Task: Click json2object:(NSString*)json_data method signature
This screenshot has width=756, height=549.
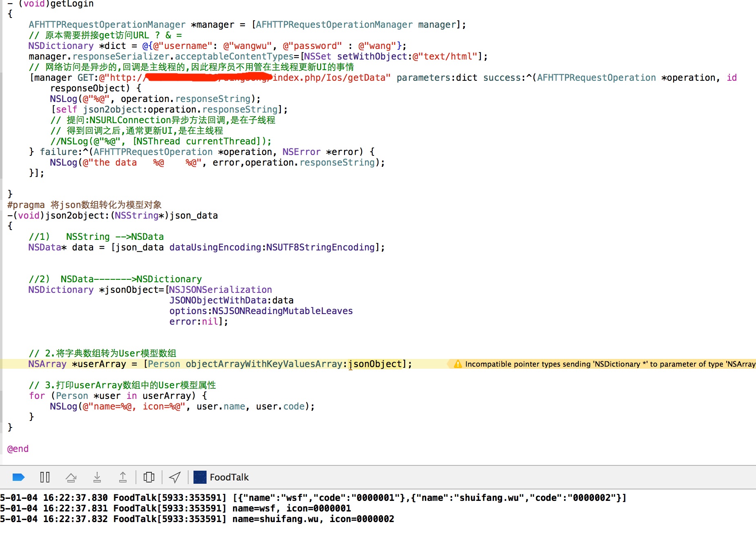Action: click(131, 215)
